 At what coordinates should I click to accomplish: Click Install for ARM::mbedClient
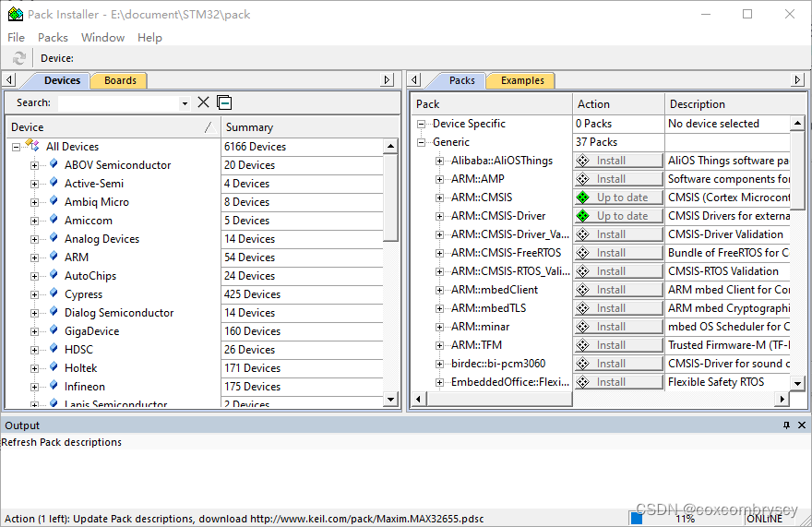coord(618,290)
